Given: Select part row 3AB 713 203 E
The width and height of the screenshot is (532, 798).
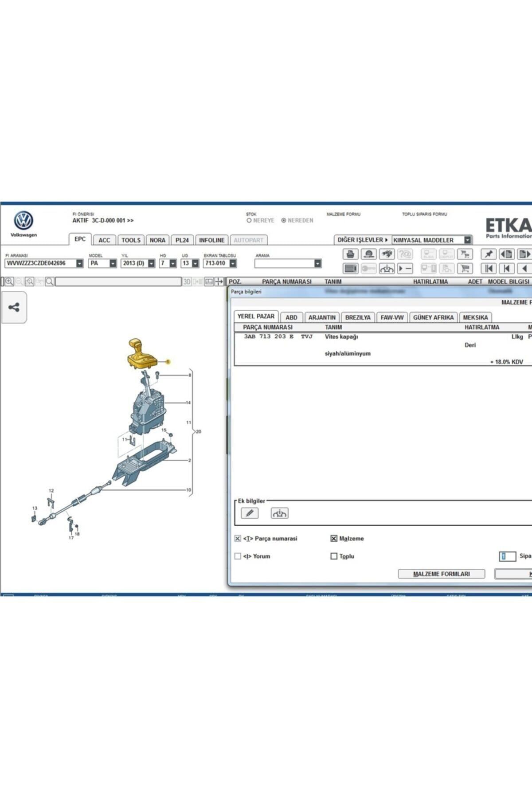Looking at the screenshot, I should point(383,349).
